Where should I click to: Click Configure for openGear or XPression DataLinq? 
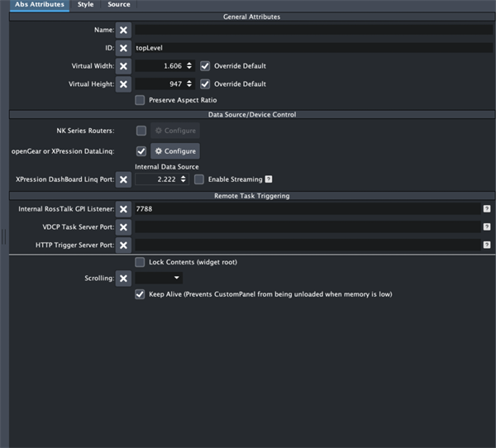(x=175, y=151)
